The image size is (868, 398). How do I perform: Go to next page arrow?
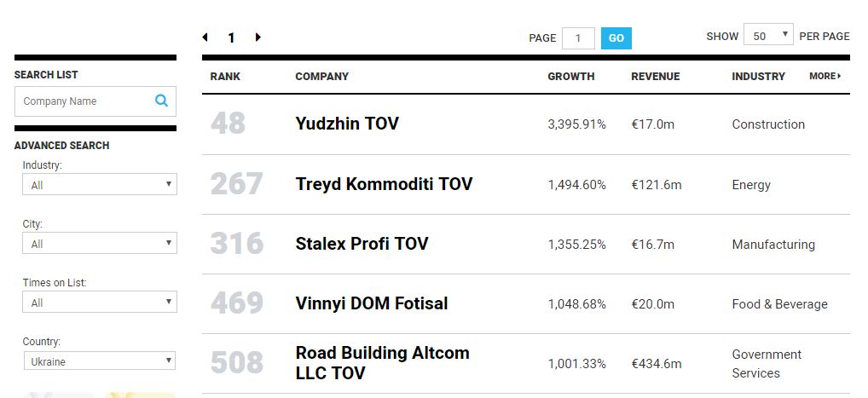point(258,37)
